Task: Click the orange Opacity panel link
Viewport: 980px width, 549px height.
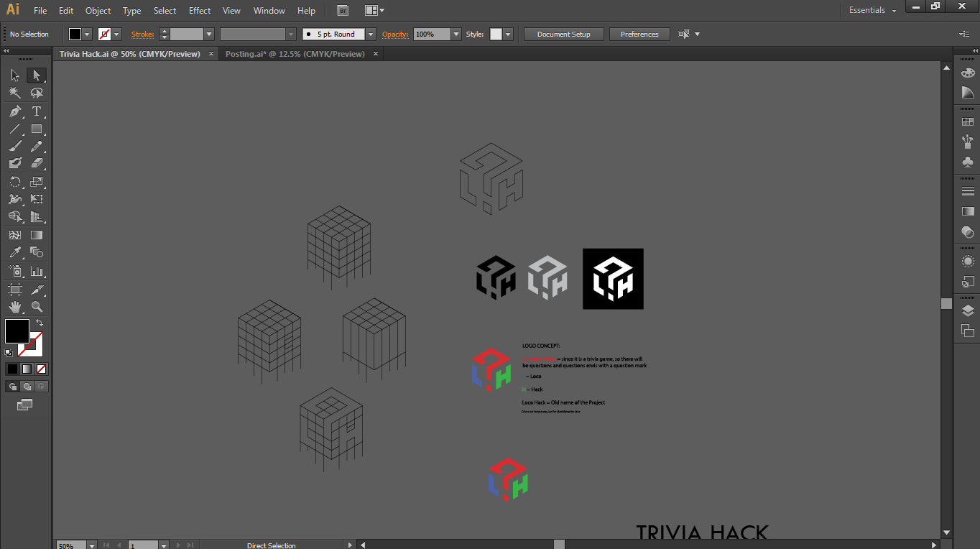Action: click(x=395, y=34)
